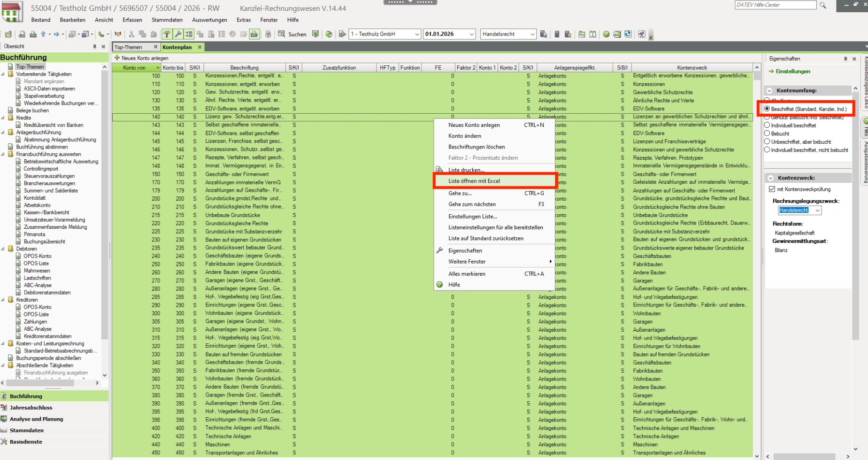The image size is (868, 460).
Task: Collapse the Finanzbuchführung auswerten tree node
Action: click(3, 154)
